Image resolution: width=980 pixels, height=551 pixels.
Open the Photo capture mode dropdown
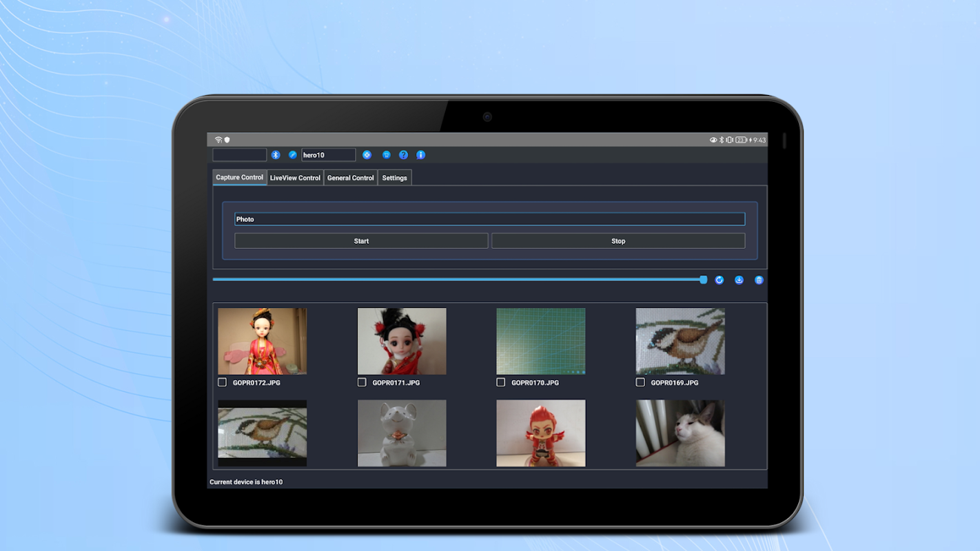[489, 219]
